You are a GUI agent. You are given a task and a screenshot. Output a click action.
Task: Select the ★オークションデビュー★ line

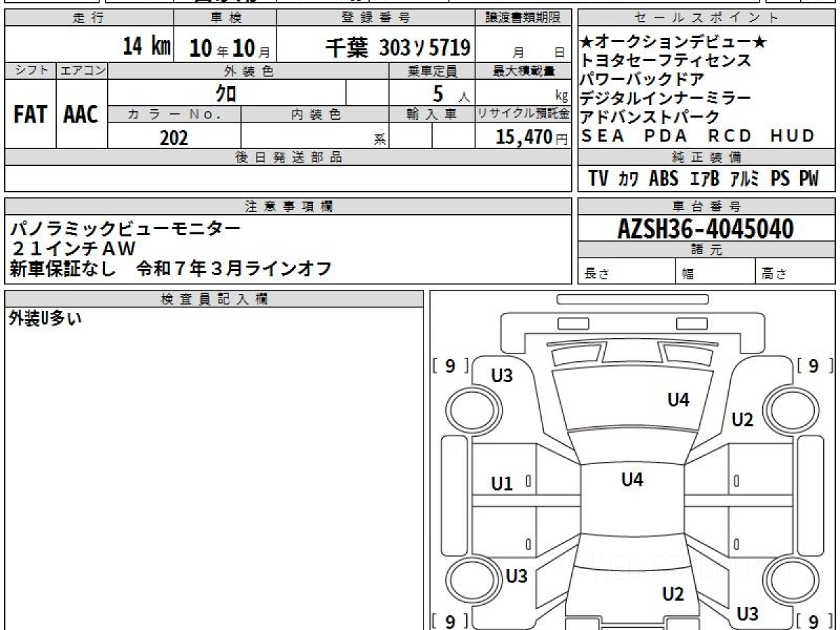pos(673,43)
